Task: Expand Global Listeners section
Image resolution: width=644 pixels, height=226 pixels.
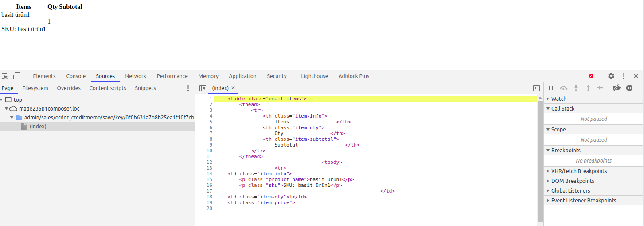Action: click(593, 190)
